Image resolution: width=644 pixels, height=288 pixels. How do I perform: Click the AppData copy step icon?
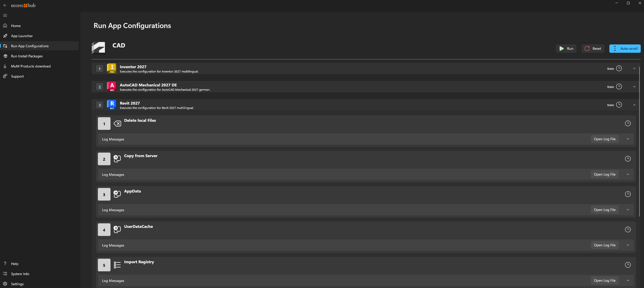pyautogui.click(x=117, y=194)
